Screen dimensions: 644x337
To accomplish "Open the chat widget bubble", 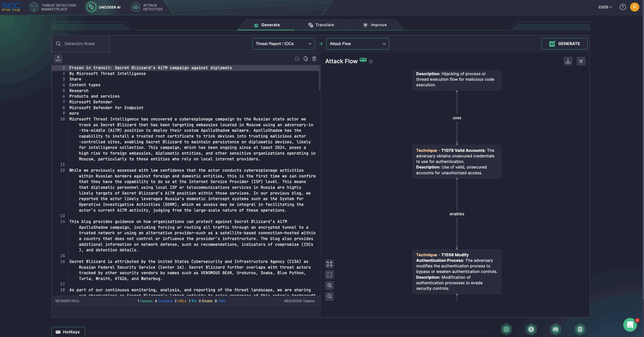I will [630, 325].
